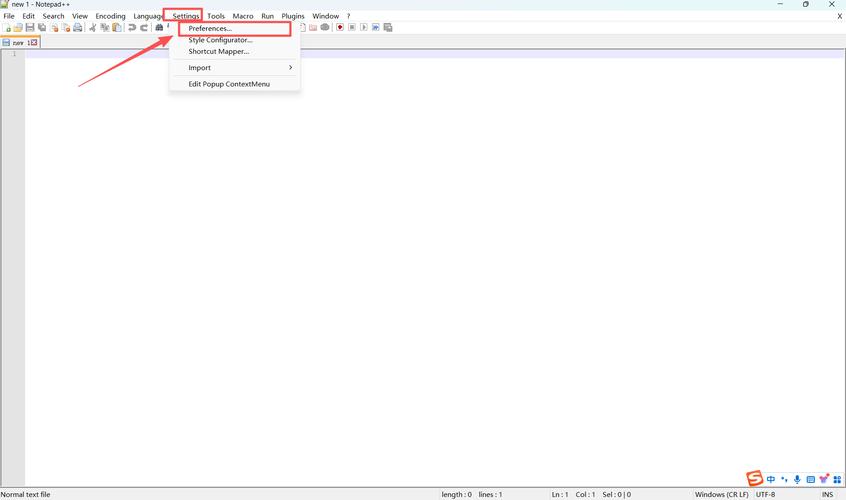Click the Undo arrow toolbar icon
Image resolution: width=846 pixels, height=500 pixels.
(x=132, y=28)
